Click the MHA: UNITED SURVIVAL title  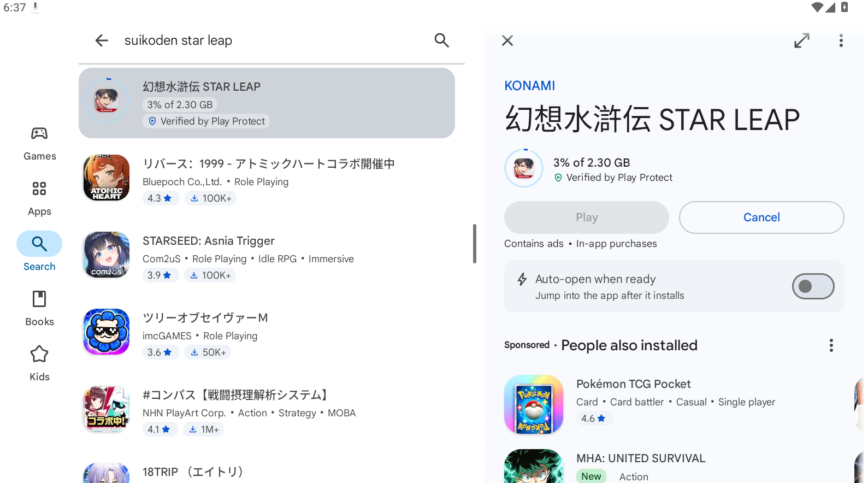click(x=641, y=458)
